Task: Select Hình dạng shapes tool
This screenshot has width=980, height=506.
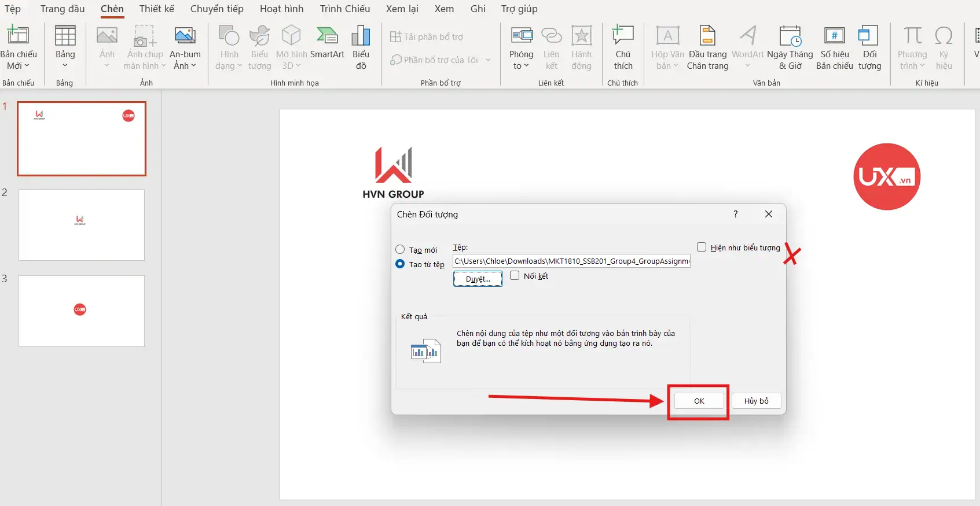Action: click(229, 36)
